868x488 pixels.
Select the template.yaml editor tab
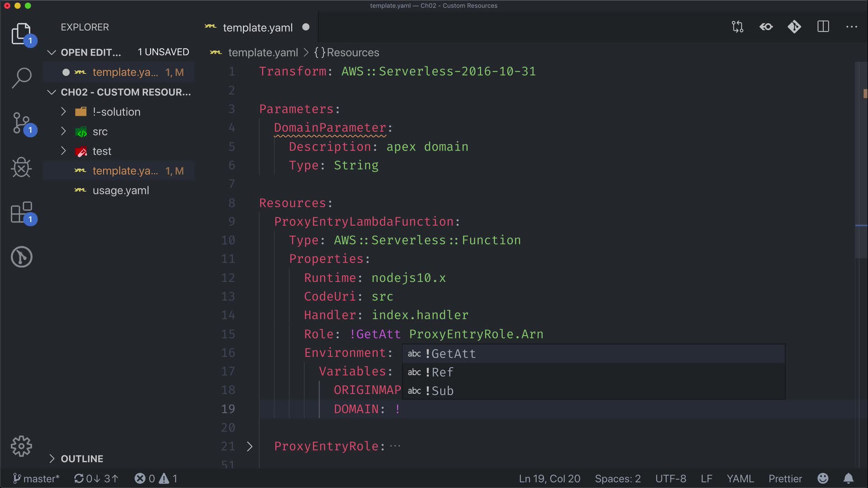pos(258,28)
